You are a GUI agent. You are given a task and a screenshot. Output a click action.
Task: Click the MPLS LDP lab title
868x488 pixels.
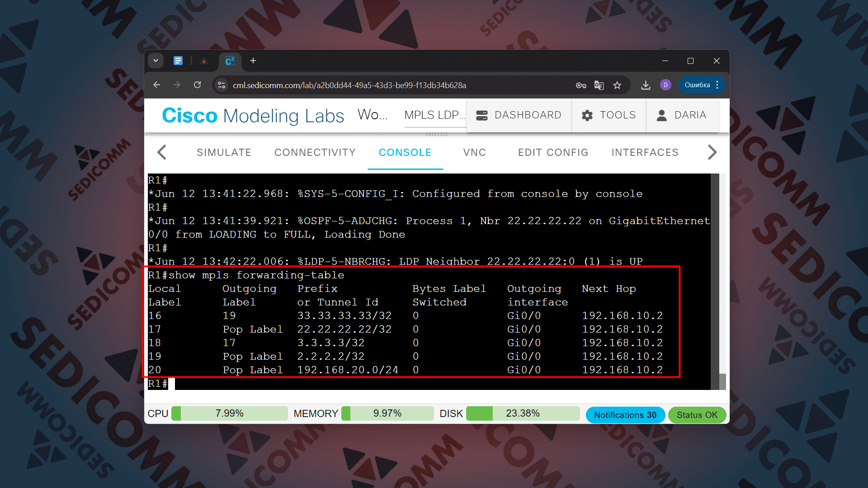coord(435,115)
